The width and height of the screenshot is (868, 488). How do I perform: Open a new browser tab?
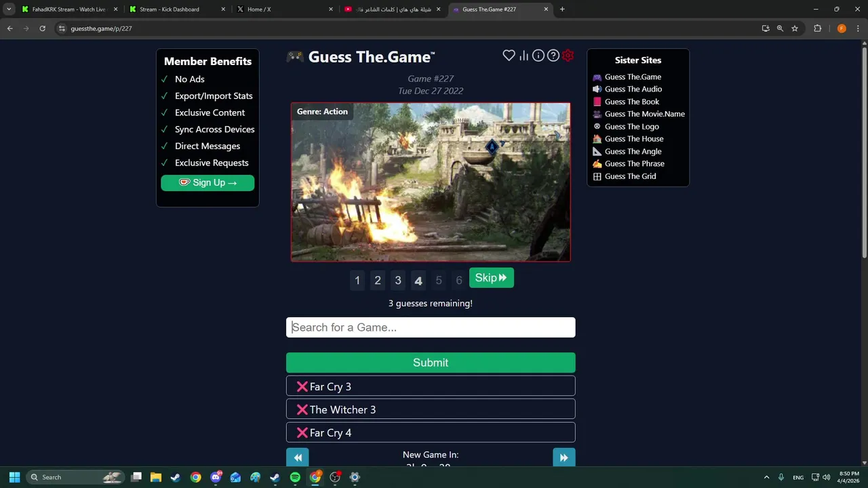562,9
